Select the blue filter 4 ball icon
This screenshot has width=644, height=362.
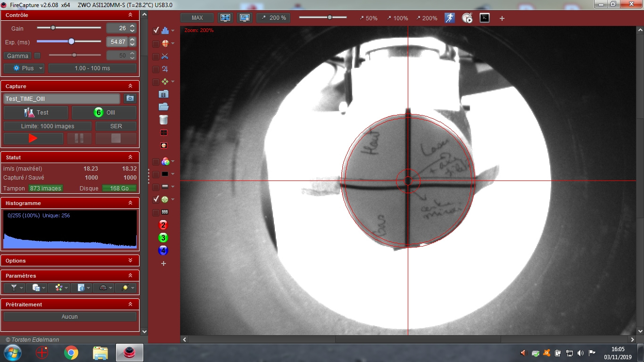tap(163, 250)
